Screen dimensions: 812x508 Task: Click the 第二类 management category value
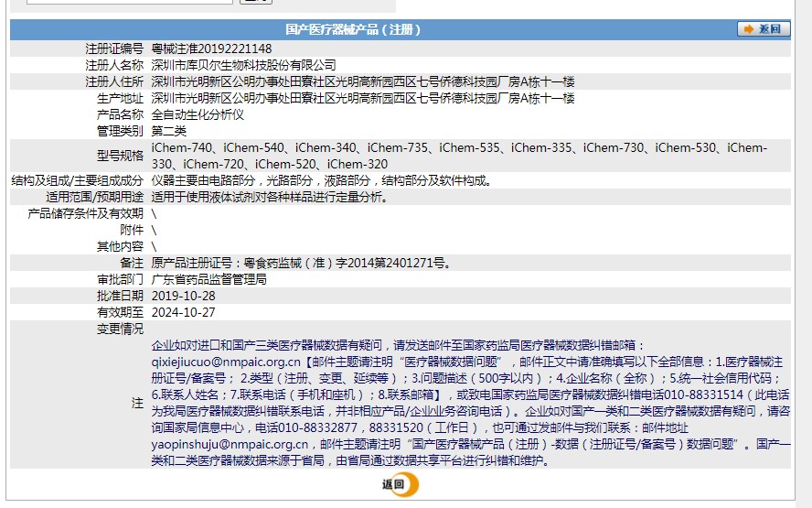(x=169, y=131)
